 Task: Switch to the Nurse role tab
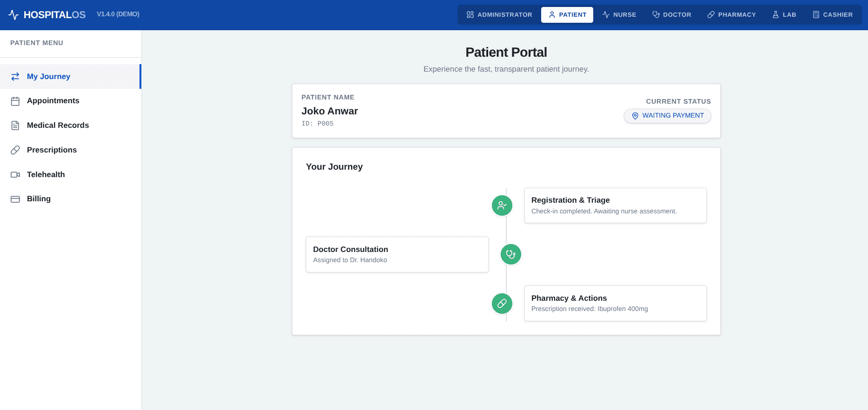pos(619,15)
